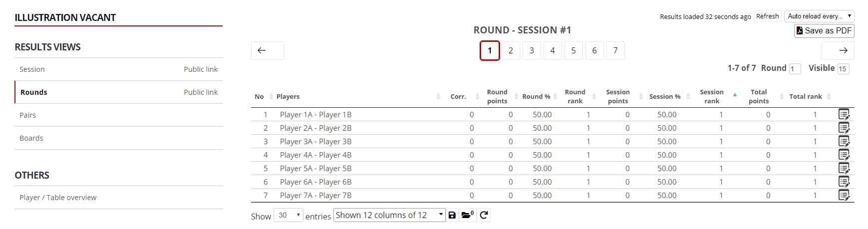Viewport: 868px width, 229px height.
Task: Select Pairs in results views
Action: [x=28, y=115]
